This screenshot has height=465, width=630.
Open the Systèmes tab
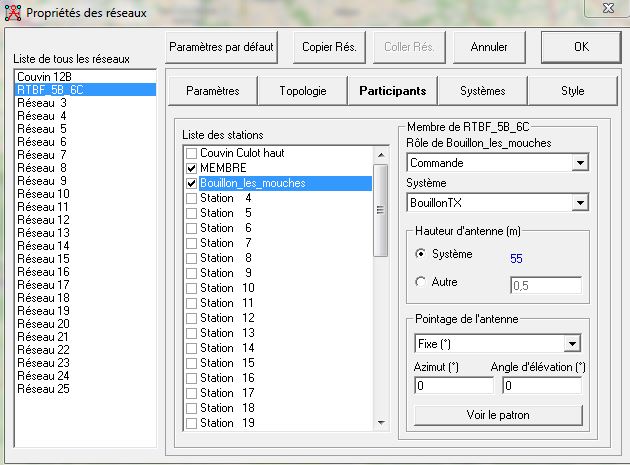click(483, 91)
